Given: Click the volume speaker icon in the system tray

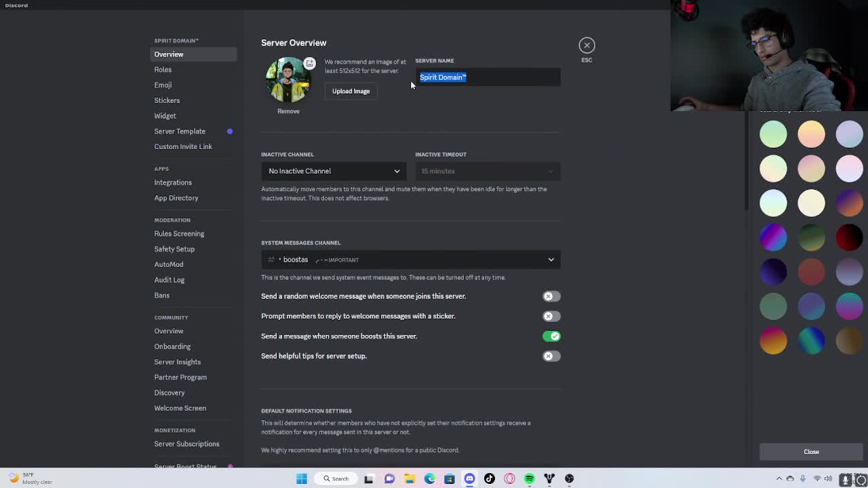Looking at the screenshot, I should click(x=829, y=479).
